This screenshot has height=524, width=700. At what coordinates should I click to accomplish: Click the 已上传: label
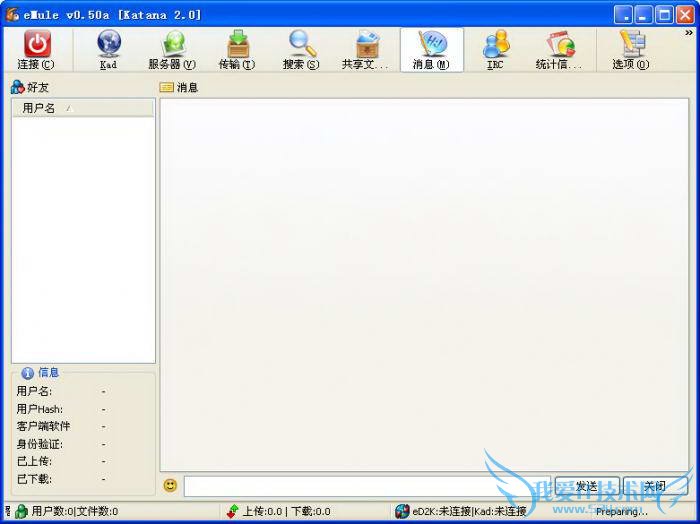tap(34, 461)
